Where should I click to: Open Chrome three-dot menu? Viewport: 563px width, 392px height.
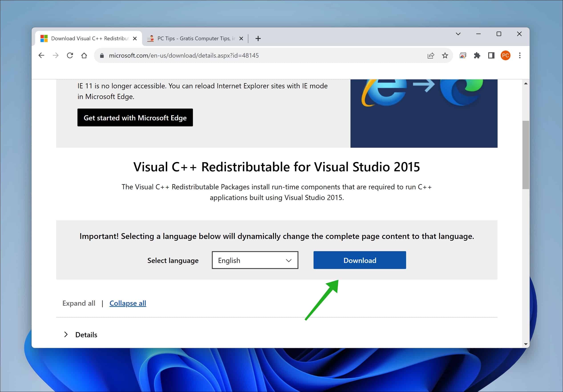[x=520, y=55]
